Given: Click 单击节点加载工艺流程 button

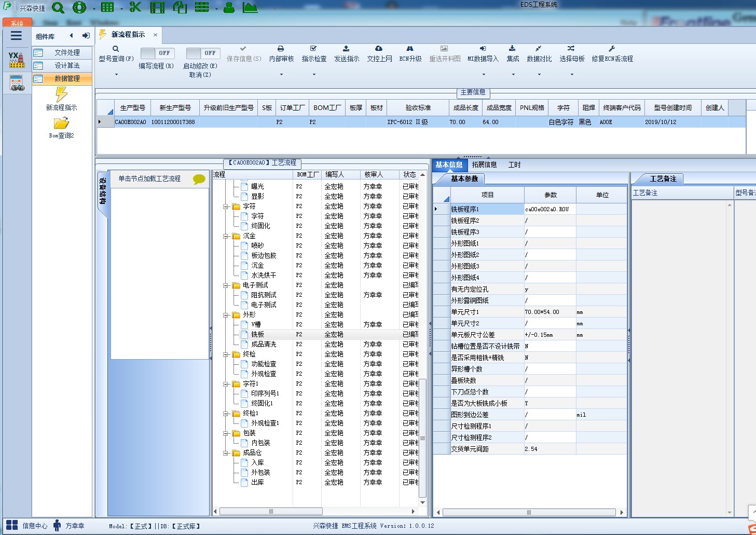Looking at the screenshot, I should [x=149, y=179].
